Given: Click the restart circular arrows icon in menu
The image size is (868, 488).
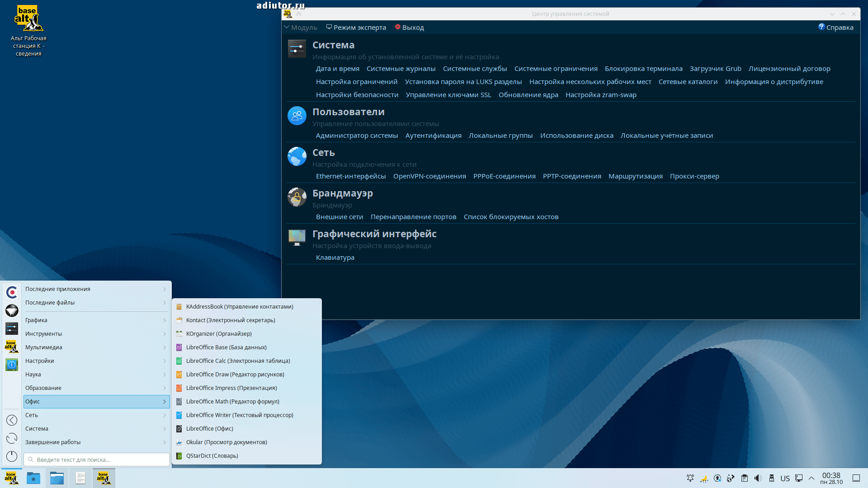Looking at the screenshot, I should tap(12, 438).
